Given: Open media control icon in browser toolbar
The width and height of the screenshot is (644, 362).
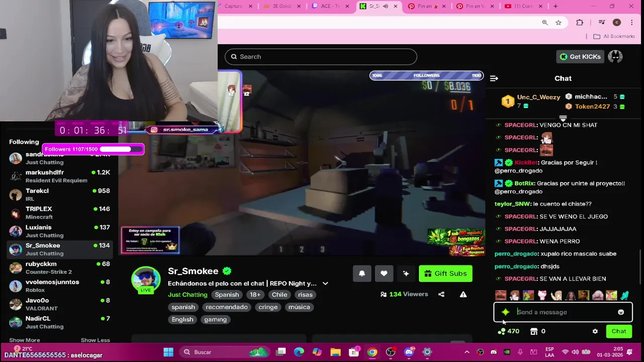Looking at the screenshot, I should (602, 23).
